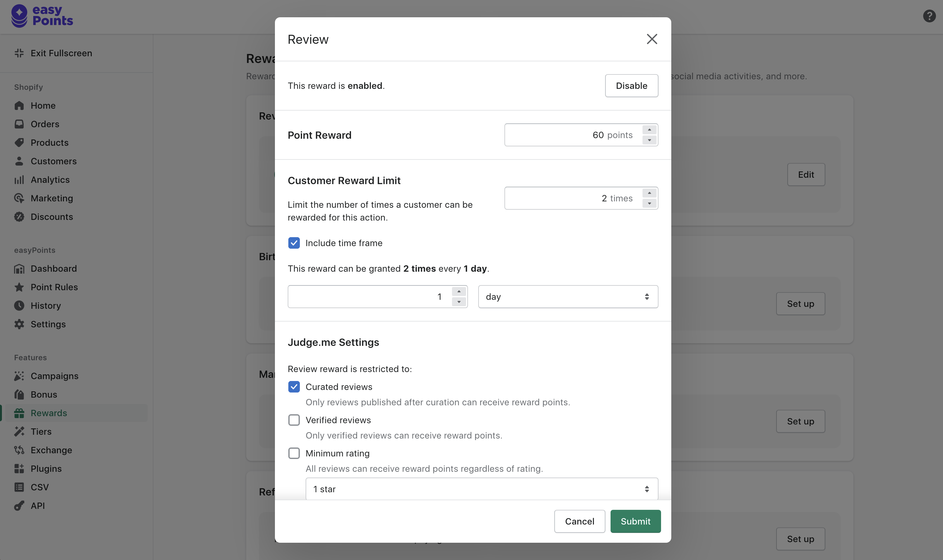
Task: Increase Point Reward with up stepper arrow
Action: pos(649,130)
